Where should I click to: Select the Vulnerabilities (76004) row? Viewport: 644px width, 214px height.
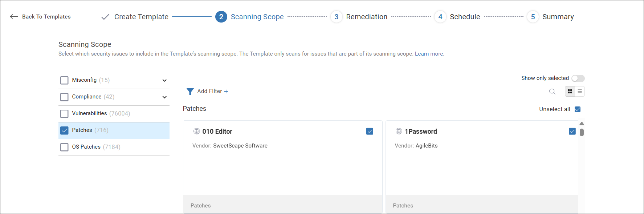pos(114,114)
